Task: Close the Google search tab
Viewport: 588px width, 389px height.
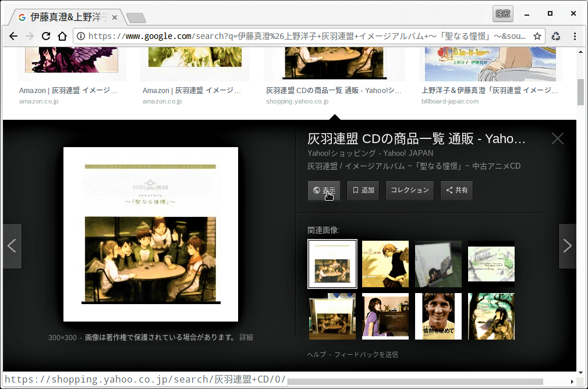Action: point(115,17)
